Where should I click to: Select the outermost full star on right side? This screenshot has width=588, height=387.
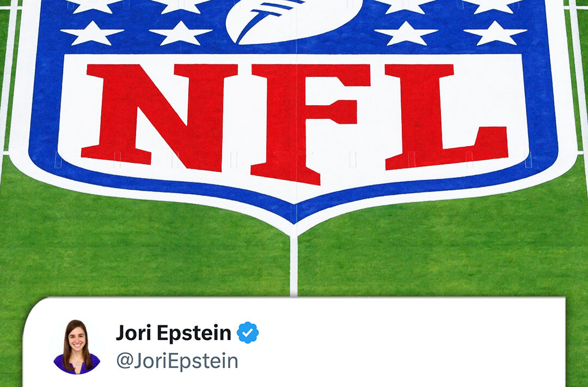pos(495,33)
